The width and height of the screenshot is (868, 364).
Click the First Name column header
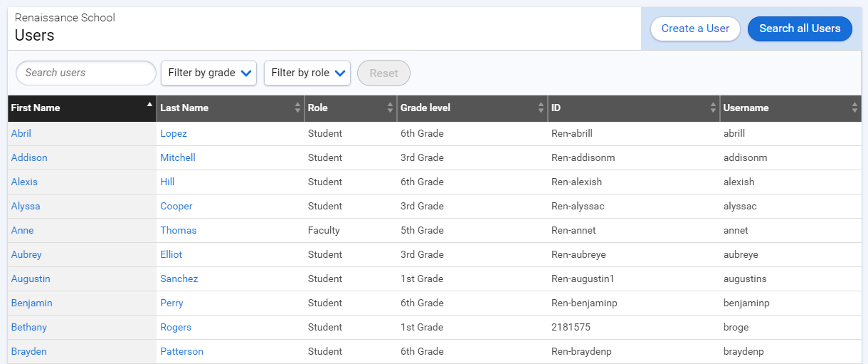pos(82,108)
